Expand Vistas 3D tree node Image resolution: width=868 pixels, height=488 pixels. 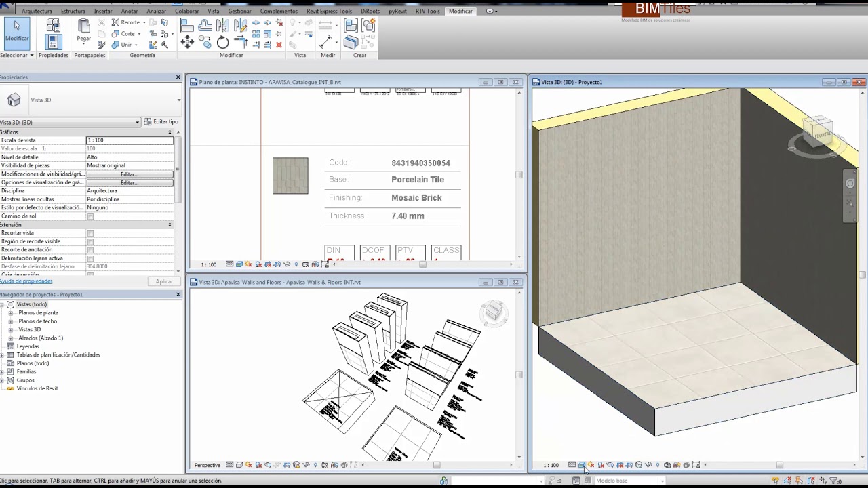coord(11,330)
